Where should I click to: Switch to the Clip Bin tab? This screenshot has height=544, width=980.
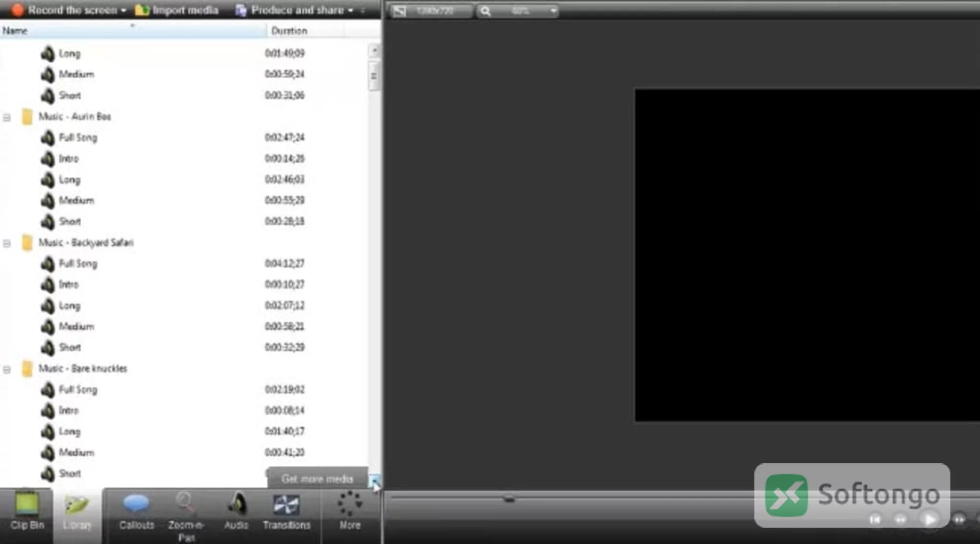coord(27,513)
